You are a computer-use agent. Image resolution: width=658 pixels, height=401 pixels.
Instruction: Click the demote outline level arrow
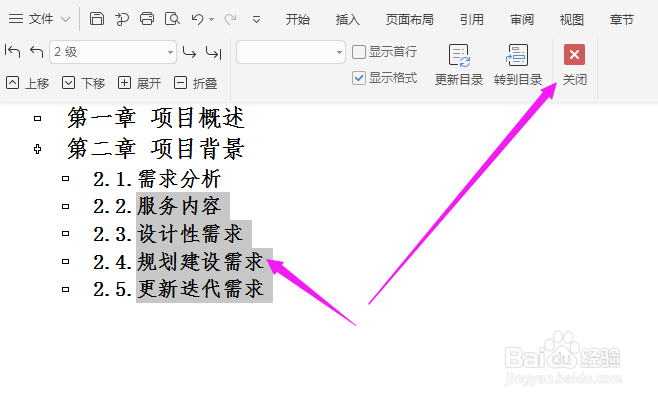point(189,52)
